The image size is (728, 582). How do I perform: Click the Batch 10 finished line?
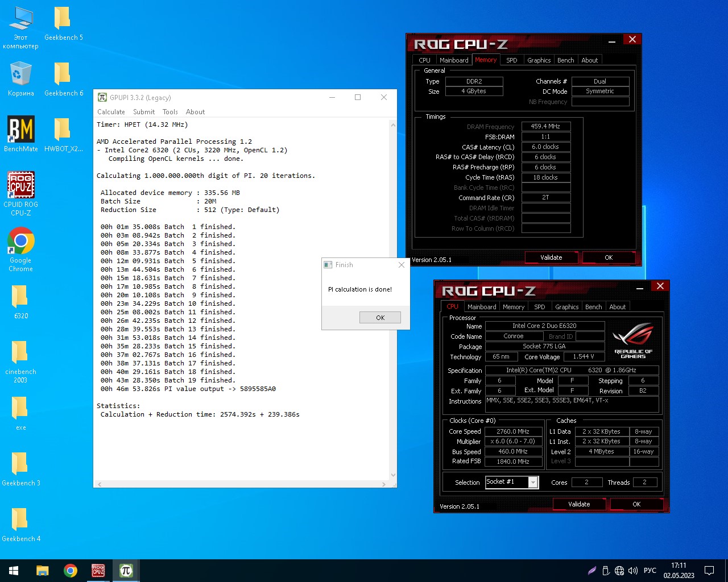pyautogui.click(x=168, y=304)
